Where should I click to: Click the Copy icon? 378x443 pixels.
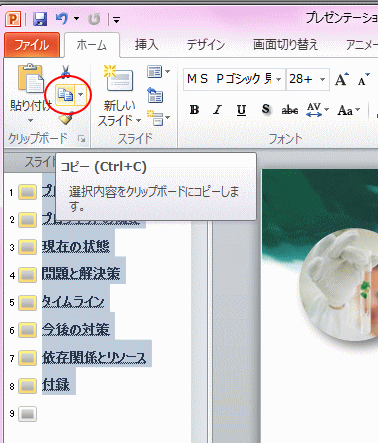(x=65, y=95)
